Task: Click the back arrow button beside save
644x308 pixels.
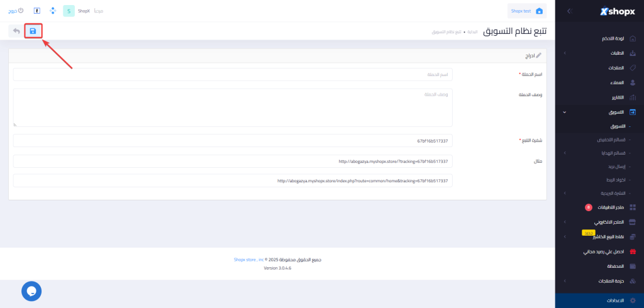Action: point(16,31)
